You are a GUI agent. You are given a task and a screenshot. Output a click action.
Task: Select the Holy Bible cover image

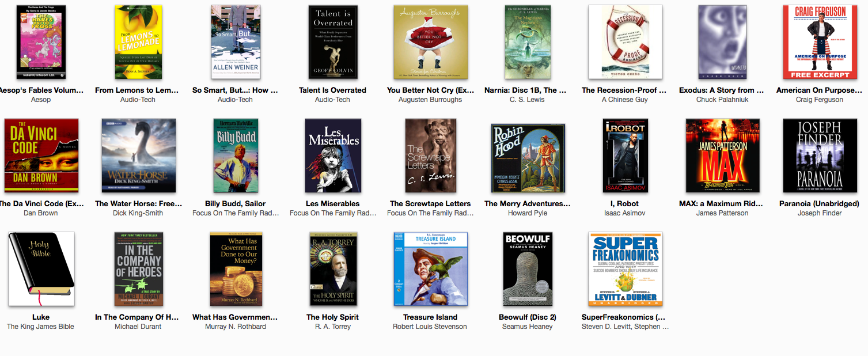[x=41, y=269]
